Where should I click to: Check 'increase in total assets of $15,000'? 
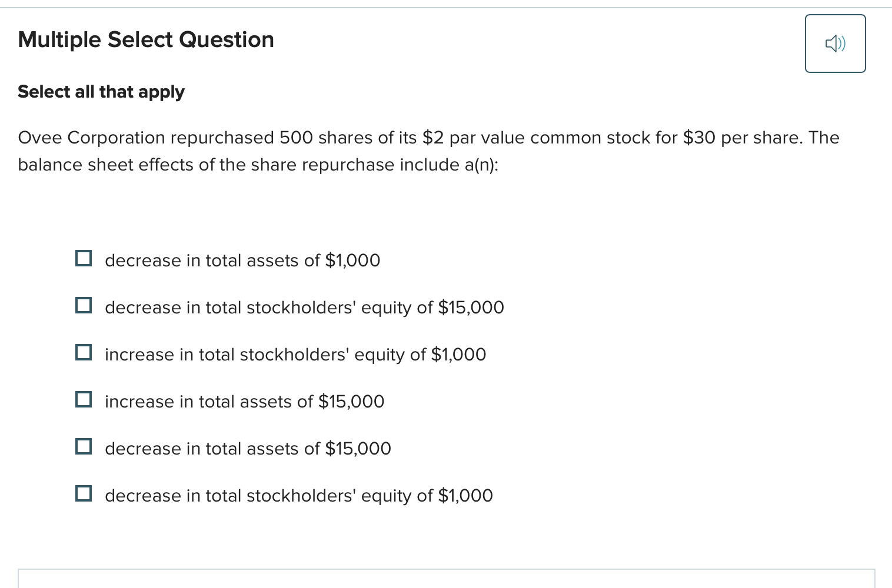pyautogui.click(x=84, y=399)
